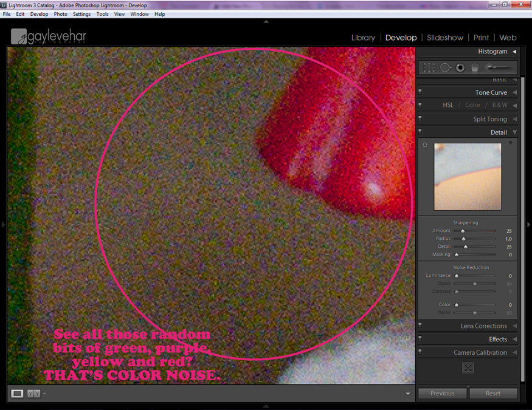Select the Crop Overlay tool
This screenshot has height=410, width=532.
tap(429, 68)
